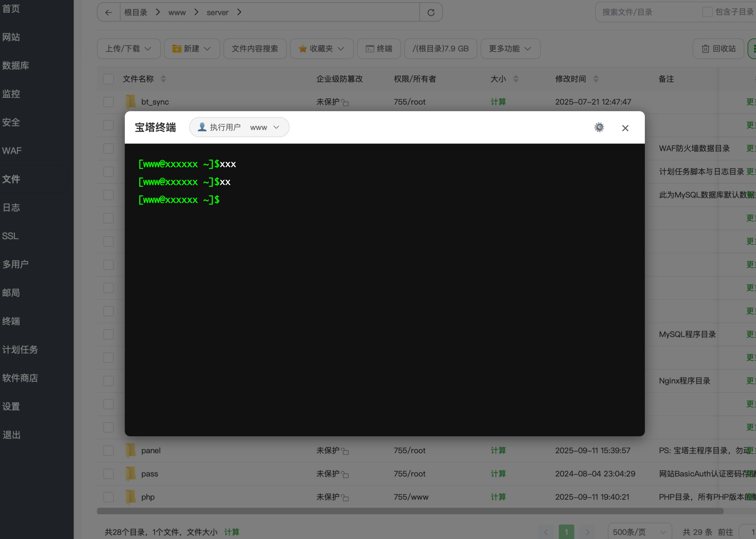The width and height of the screenshot is (756, 539).
Task: Close the 宝塔终端 dialog
Action: [x=625, y=128]
